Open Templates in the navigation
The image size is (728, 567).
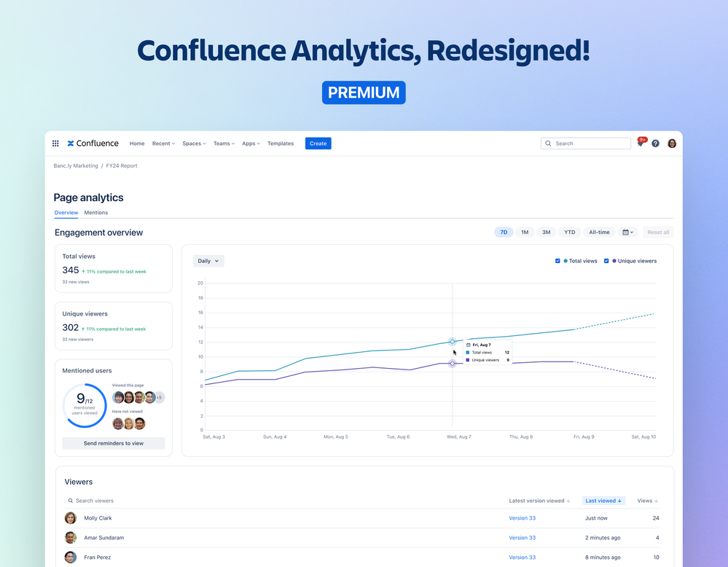pos(281,144)
